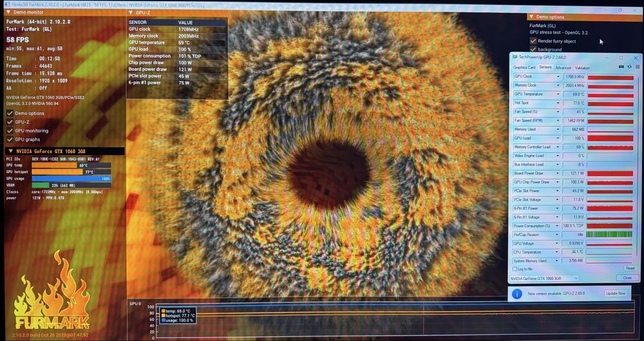Click the GPU 0 graph legend box

point(178,316)
